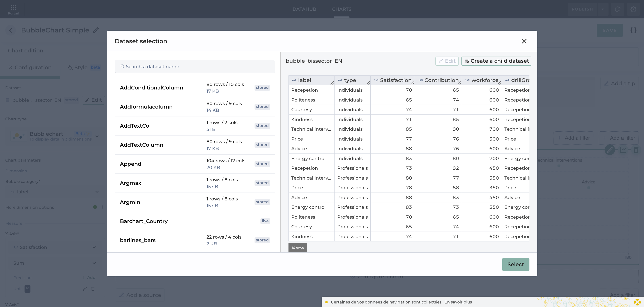Viewport: 644px width, 307px height.
Task: Click the trash icon in the Unit row
Action: click(x=93, y=289)
